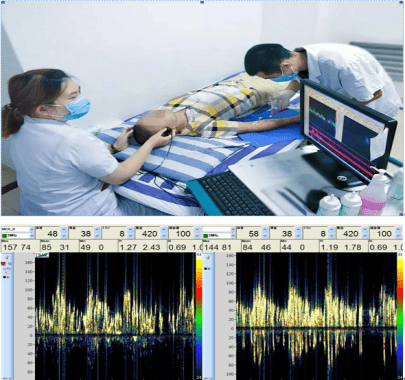Open the 2MHz probe dropdown in left panel
The image size is (405, 380).
point(32,236)
